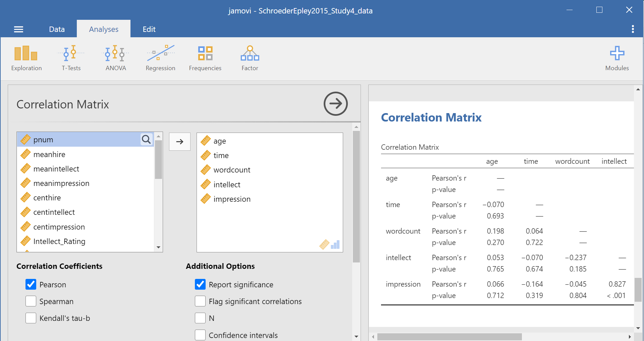The image size is (644, 341).
Task: Click the results horizontal scrollbar
Action: (449, 337)
